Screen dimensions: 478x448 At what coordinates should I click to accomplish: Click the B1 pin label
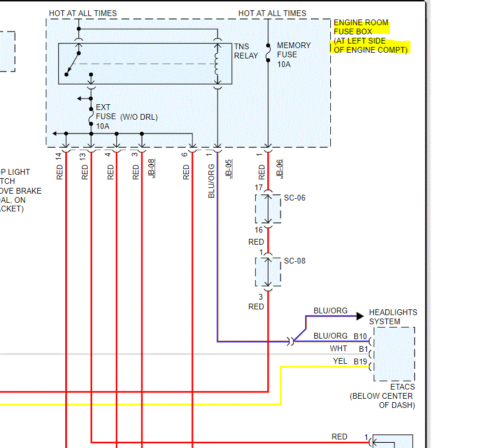[363, 349]
